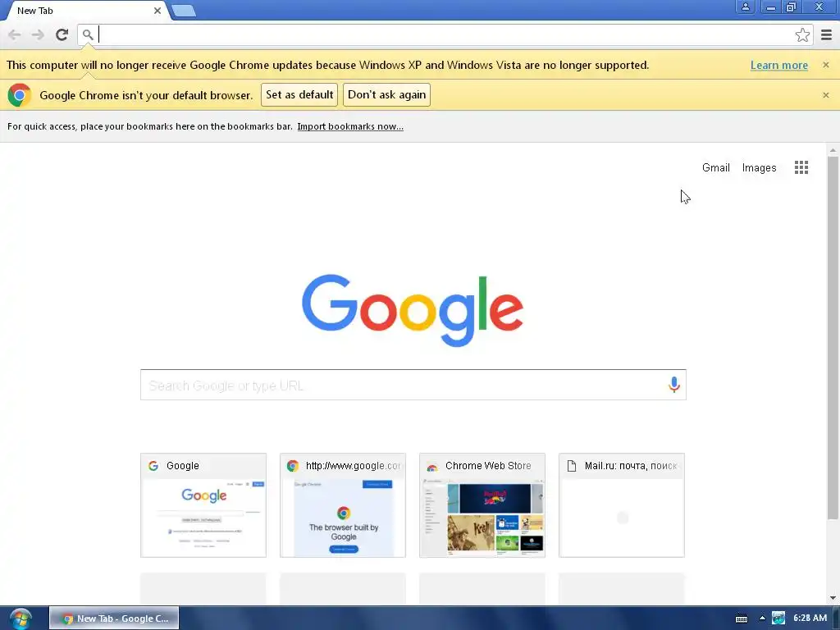Viewport: 840px width, 630px height.
Task: Click the Google search box
Action: tap(413, 385)
